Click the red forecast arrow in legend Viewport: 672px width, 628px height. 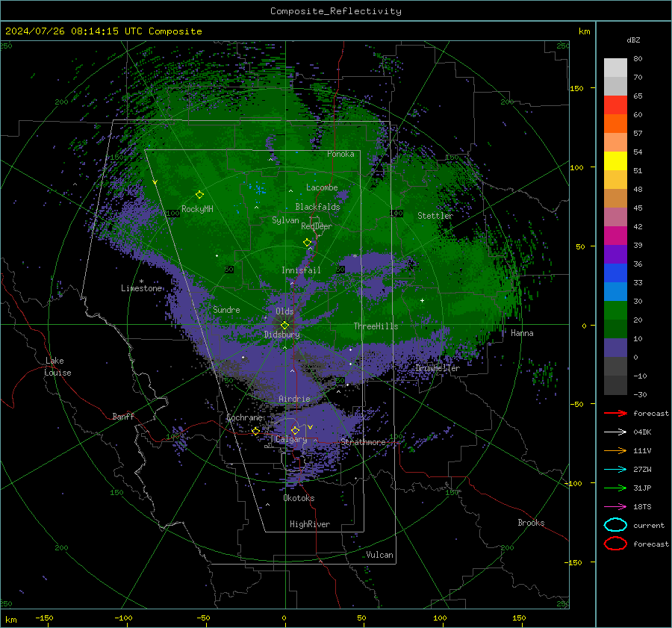click(x=615, y=413)
